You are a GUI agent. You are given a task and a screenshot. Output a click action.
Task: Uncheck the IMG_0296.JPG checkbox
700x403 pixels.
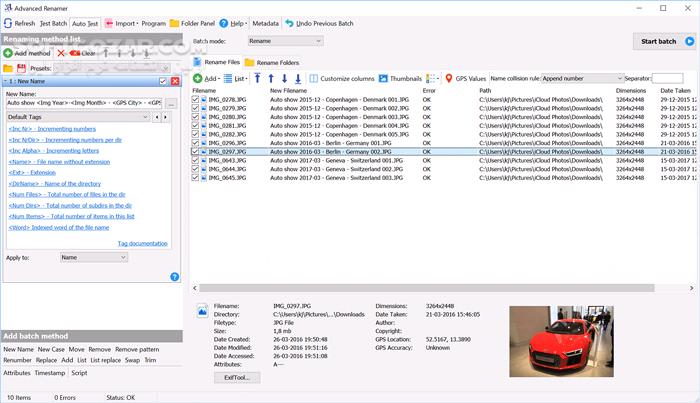pos(195,143)
